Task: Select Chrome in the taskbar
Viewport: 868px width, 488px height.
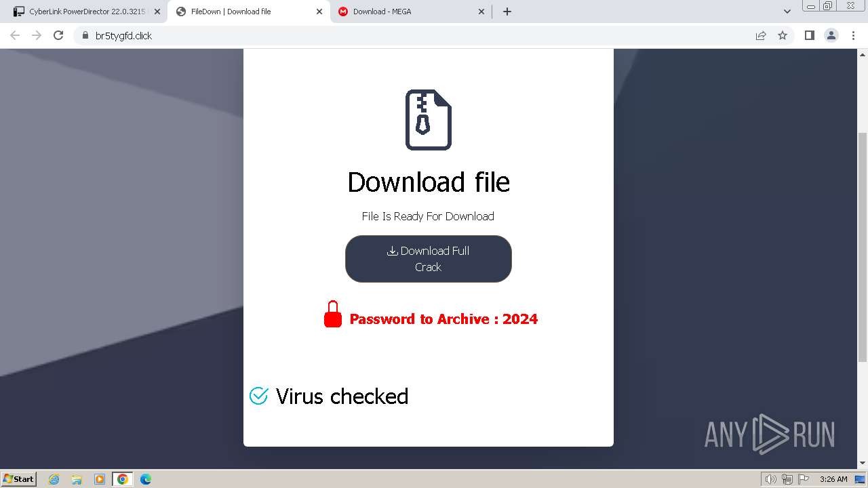Action: coord(123,479)
